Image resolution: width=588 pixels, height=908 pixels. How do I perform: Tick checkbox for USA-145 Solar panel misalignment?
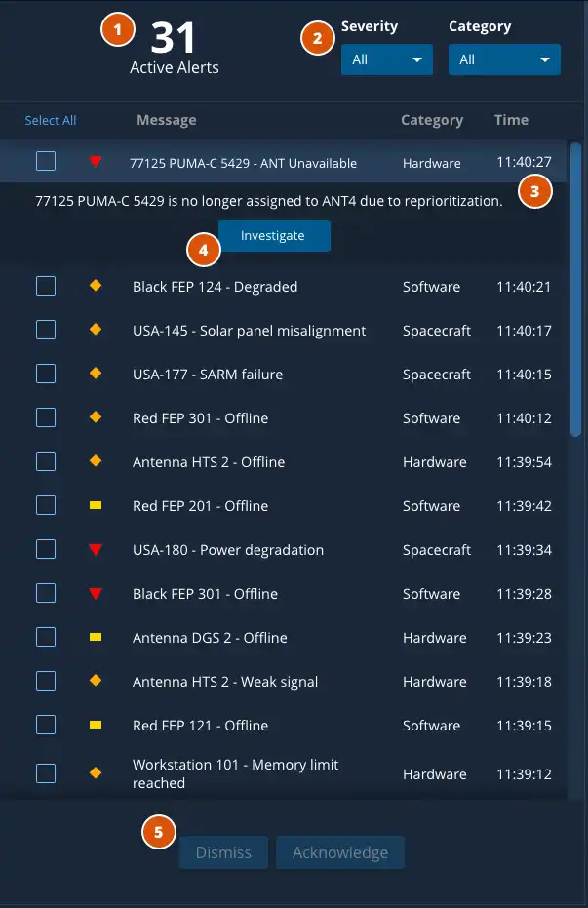[46, 330]
